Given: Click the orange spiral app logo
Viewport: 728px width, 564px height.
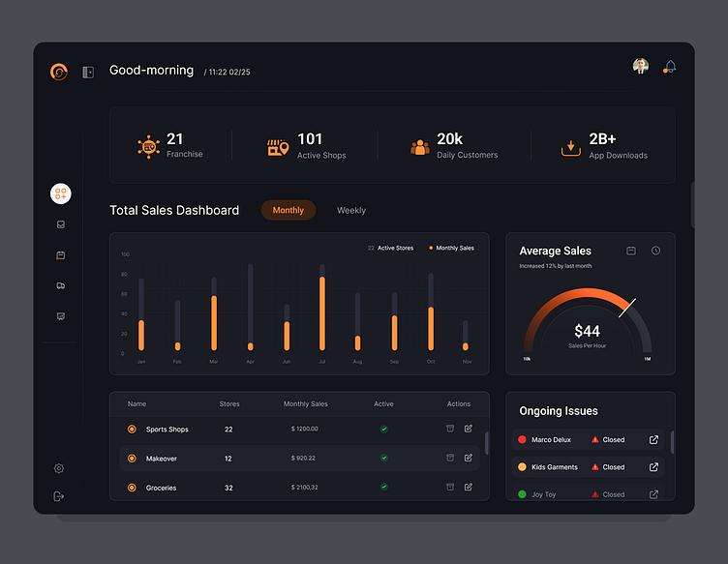Looking at the screenshot, I should point(59,72).
